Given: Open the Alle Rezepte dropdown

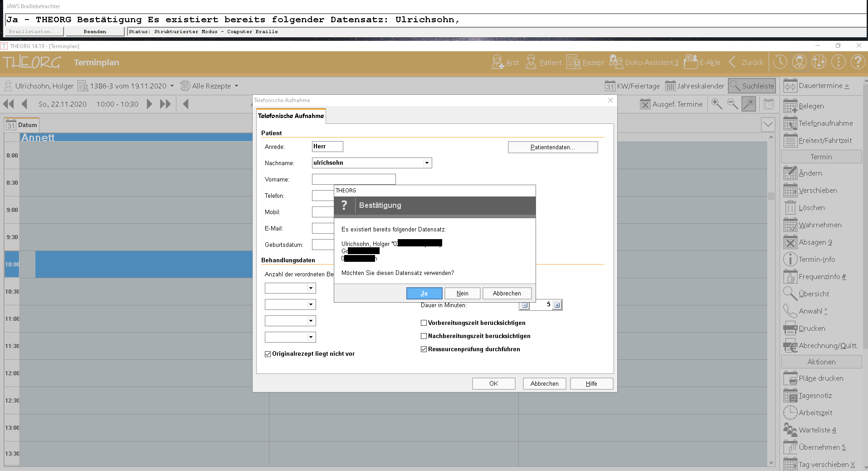Looking at the screenshot, I should pos(236,86).
